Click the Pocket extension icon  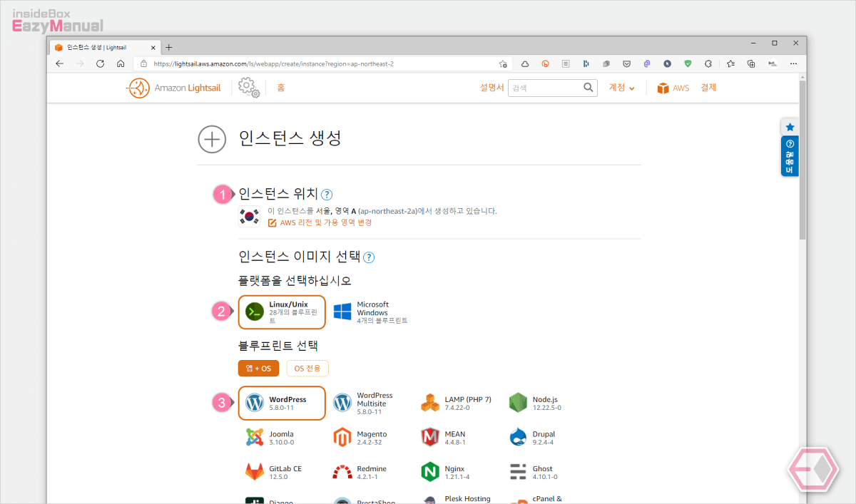(x=626, y=63)
